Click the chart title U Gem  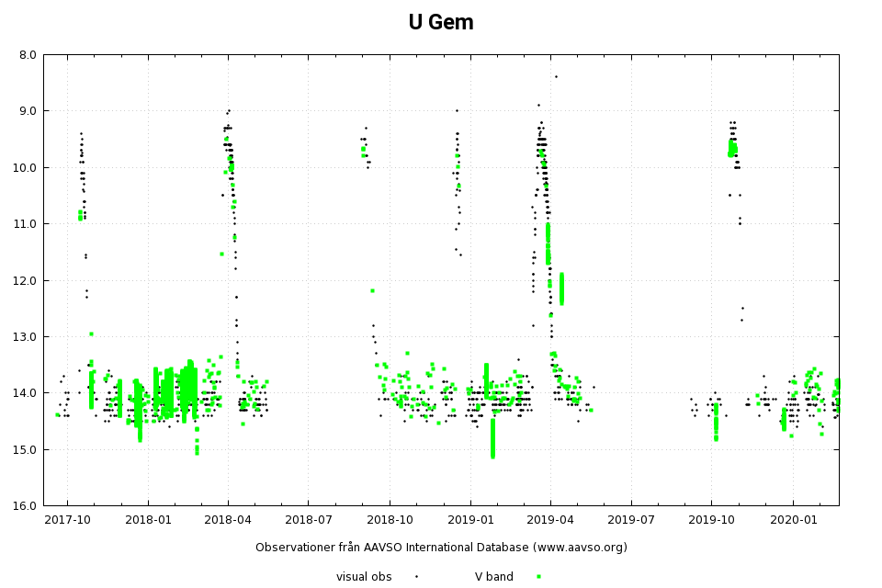coord(441,23)
